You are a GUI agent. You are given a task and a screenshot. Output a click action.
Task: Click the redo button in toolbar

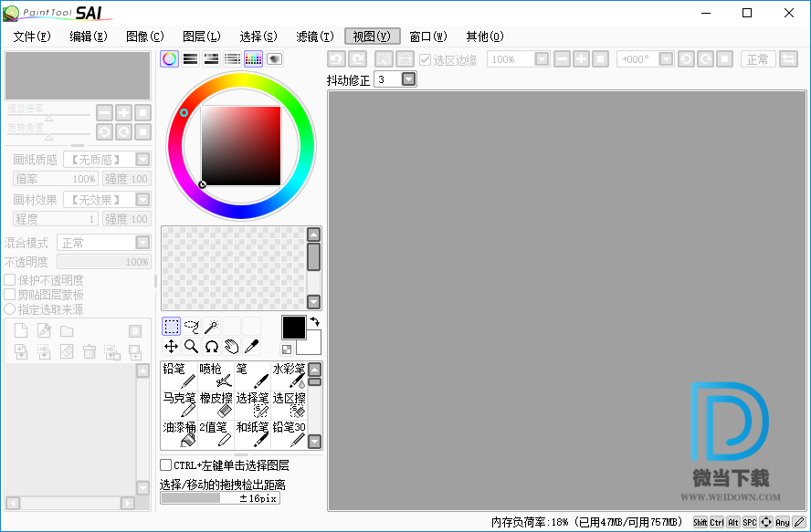357,59
